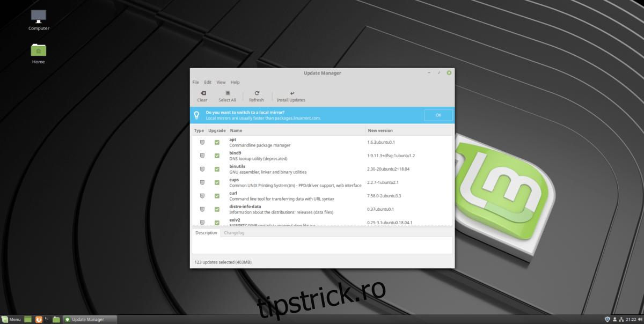Click the Update Manager taskbar window button
Image resolution: width=644 pixels, height=324 pixels.
[x=90, y=319]
